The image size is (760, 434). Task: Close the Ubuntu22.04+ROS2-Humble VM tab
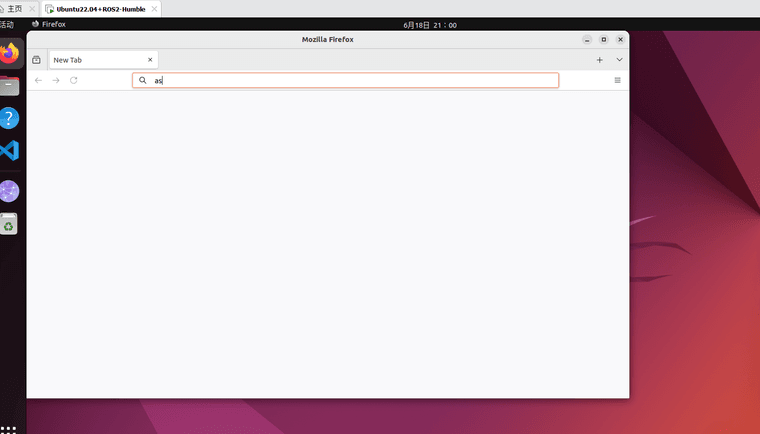point(154,9)
